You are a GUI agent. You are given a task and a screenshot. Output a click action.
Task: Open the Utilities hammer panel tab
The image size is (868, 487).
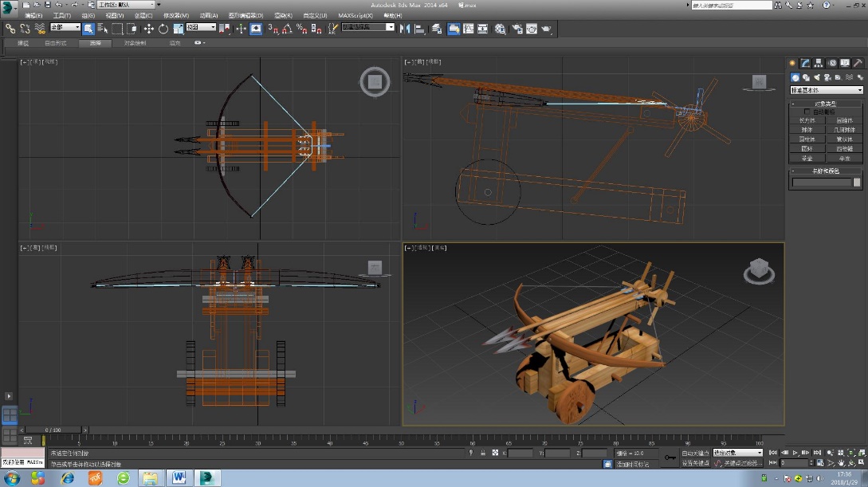point(858,63)
